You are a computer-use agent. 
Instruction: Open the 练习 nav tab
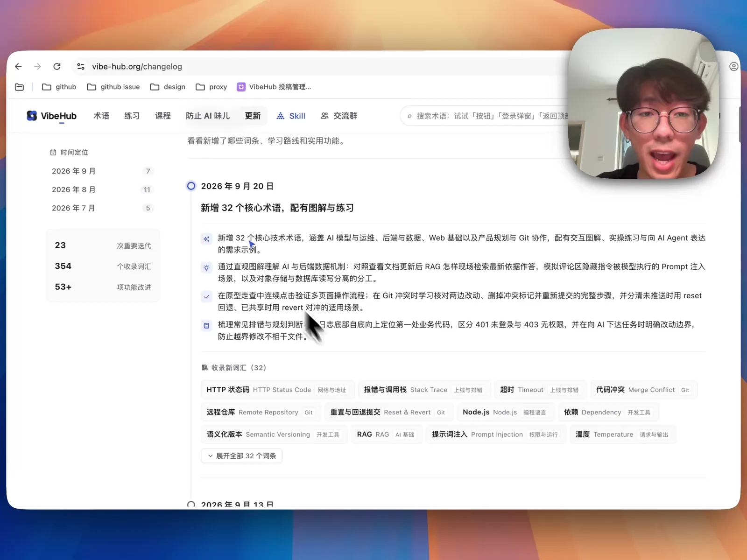tap(132, 116)
